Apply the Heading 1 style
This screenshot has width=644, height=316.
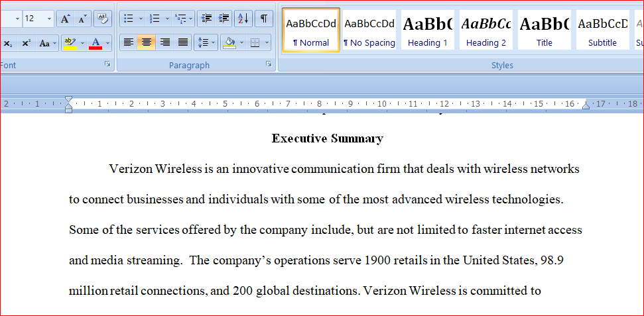(428, 30)
